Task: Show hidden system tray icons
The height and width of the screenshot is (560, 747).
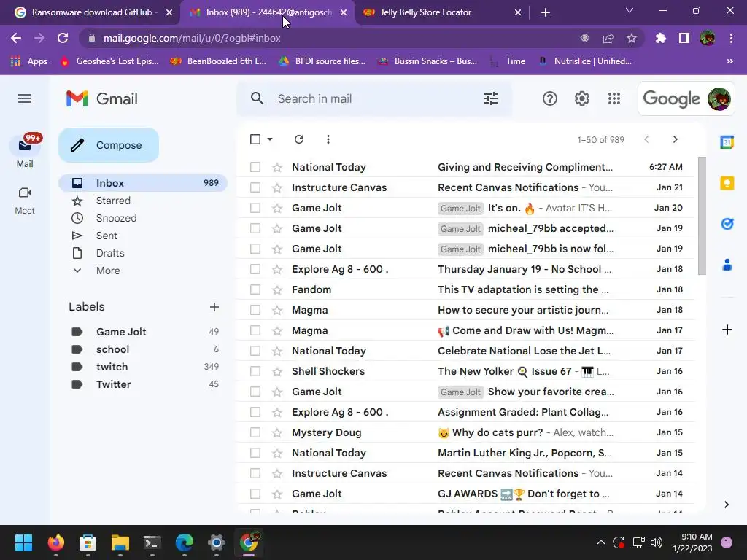Action: pos(601,542)
